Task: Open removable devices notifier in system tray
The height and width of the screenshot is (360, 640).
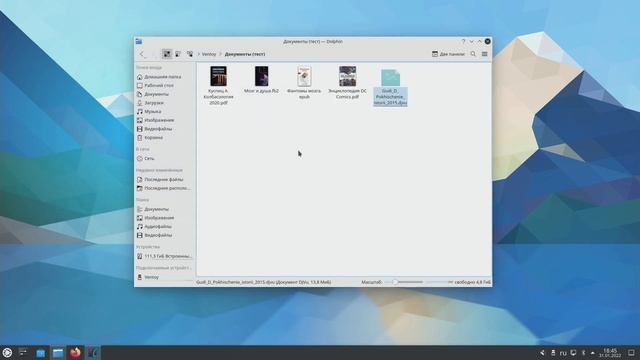Action: [553, 353]
